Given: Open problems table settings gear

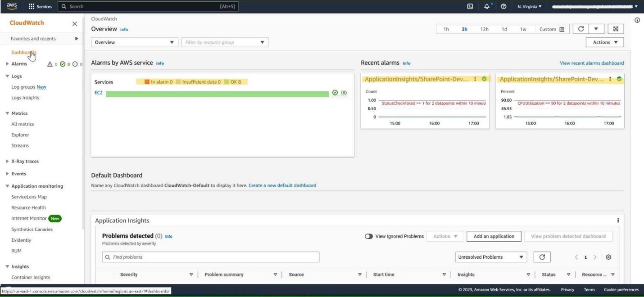Looking at the screenshot, I should (x=608, y=257).
